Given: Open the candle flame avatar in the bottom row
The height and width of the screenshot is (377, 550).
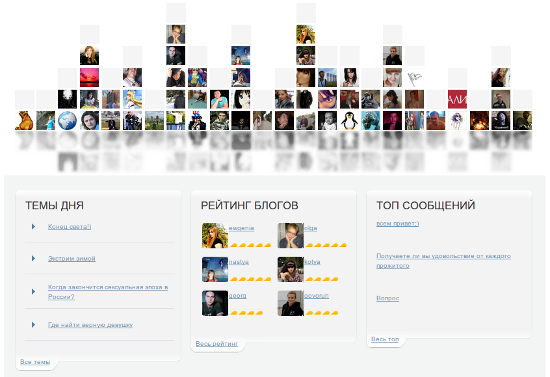Looking at the screenshot, I should (479, 120).
